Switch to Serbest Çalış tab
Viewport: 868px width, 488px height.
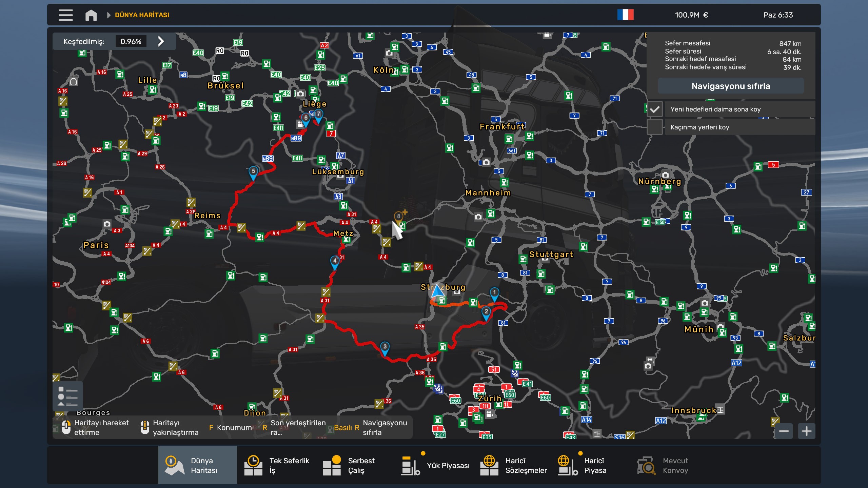point(355,465)
